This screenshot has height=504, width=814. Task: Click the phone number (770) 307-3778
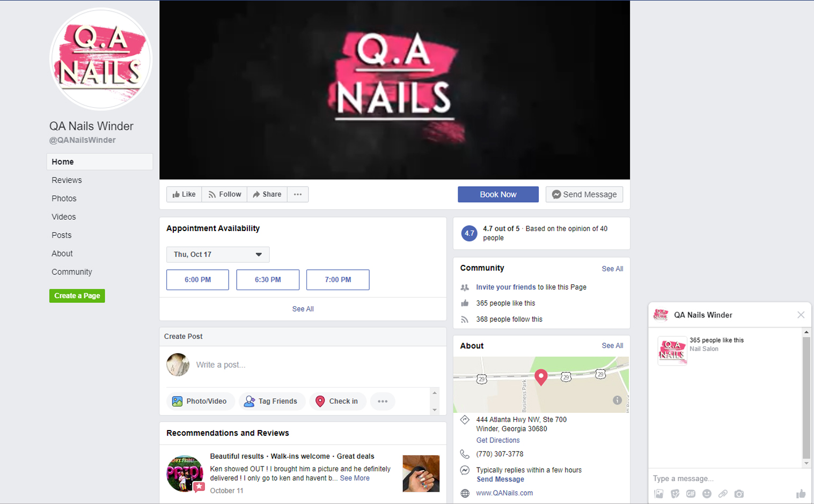point(500,454)
